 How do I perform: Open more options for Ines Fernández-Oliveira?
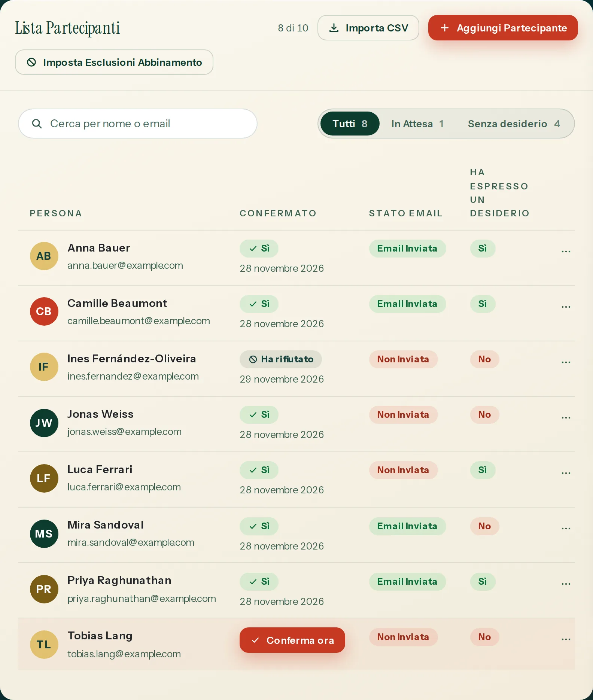(566, 362)
